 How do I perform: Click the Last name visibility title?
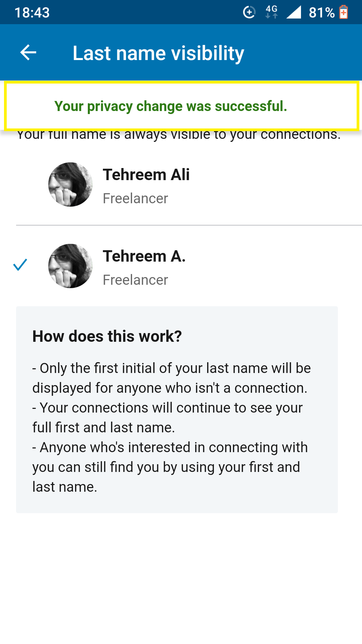pos(158,53)
